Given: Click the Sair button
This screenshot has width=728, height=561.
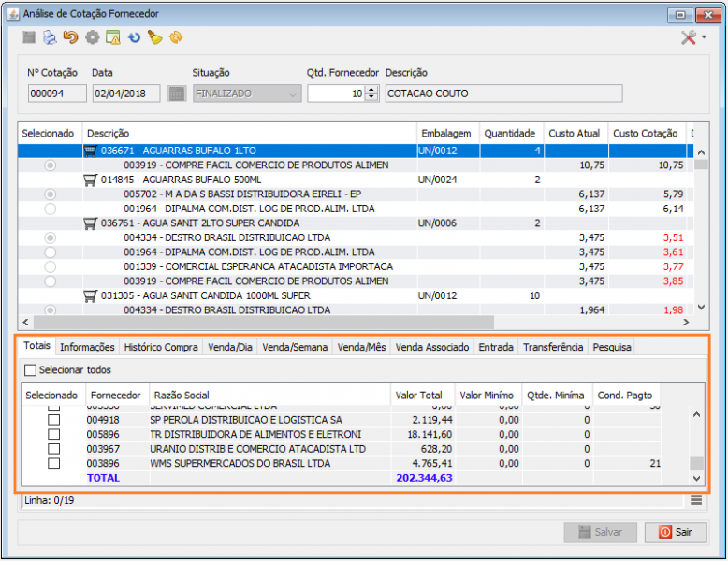Looking at the screenshot, I should pos(676,532).
